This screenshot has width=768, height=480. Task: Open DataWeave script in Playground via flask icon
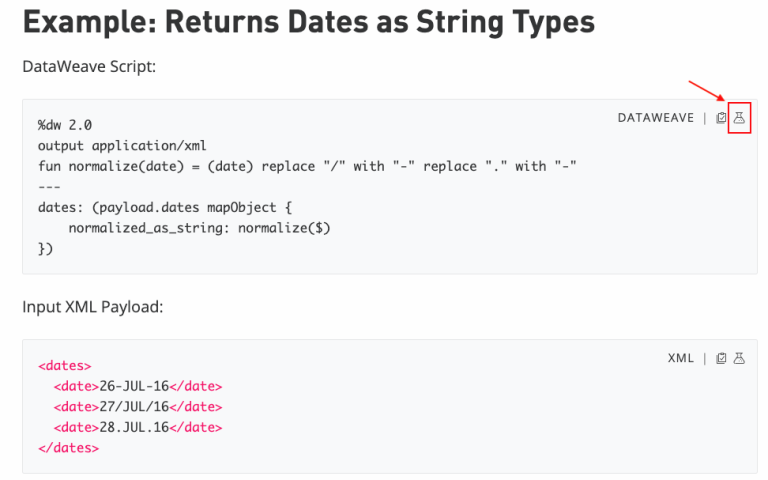739,118
